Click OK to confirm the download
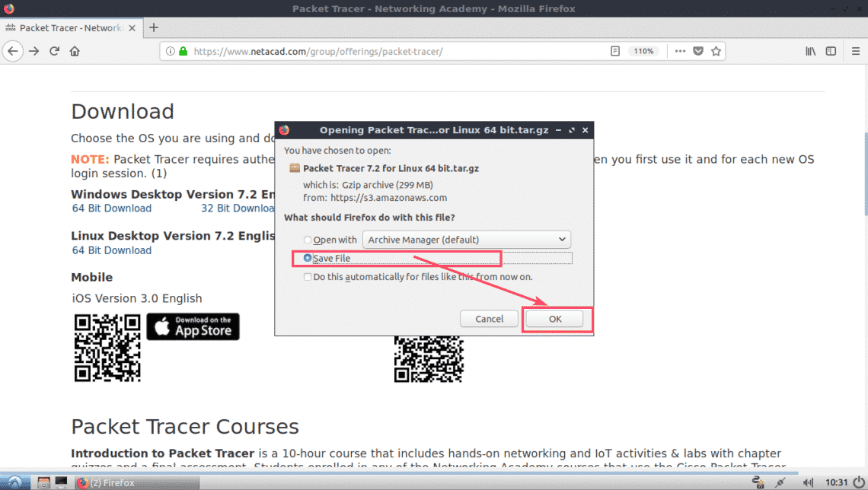Screen dimensions: 868x490 554,319
